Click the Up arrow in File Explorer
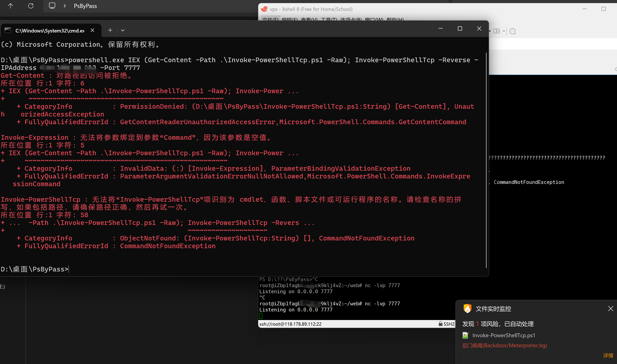This screenshot has height=364, width=617. (10, 6)
